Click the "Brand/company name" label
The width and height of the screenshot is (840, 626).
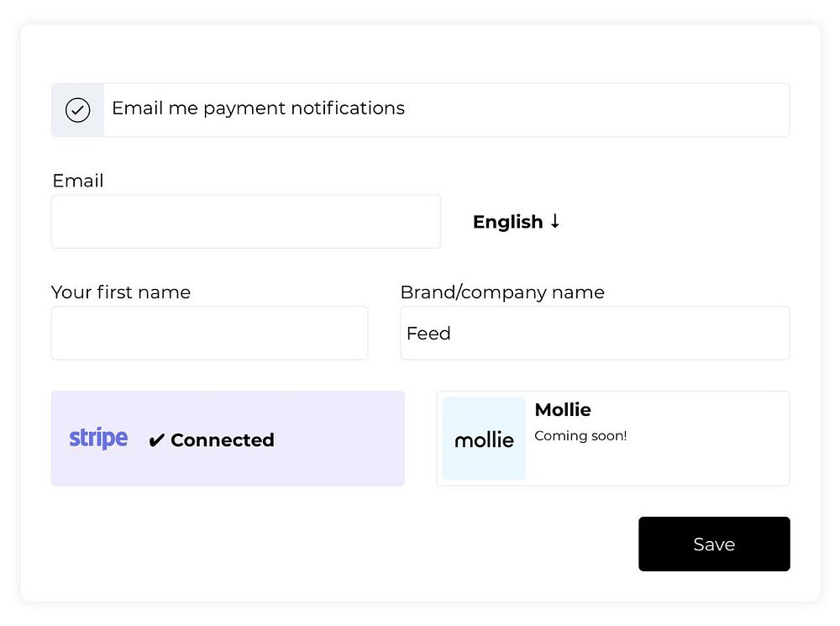pos(502,292)
